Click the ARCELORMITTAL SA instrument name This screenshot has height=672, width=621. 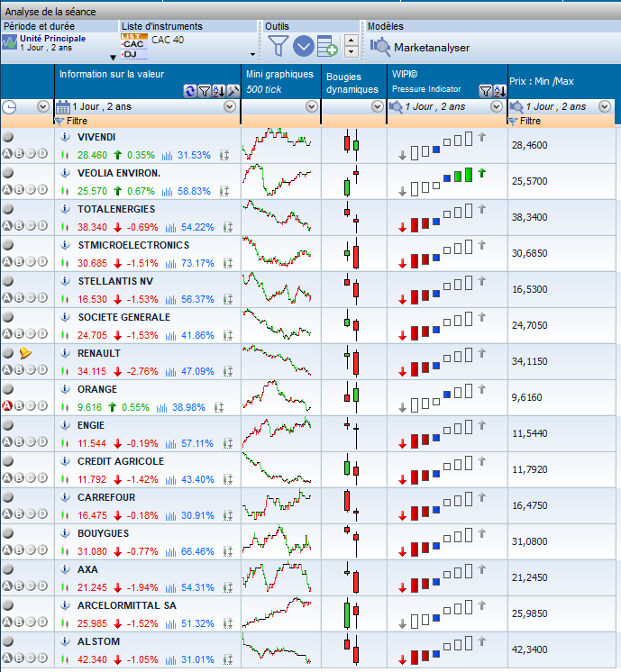[x=127, y=605]
